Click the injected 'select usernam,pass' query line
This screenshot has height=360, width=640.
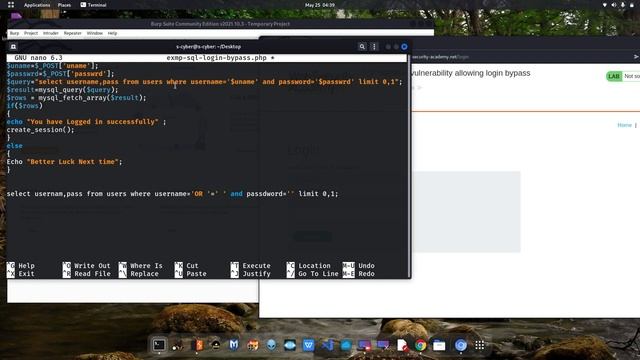172,194
